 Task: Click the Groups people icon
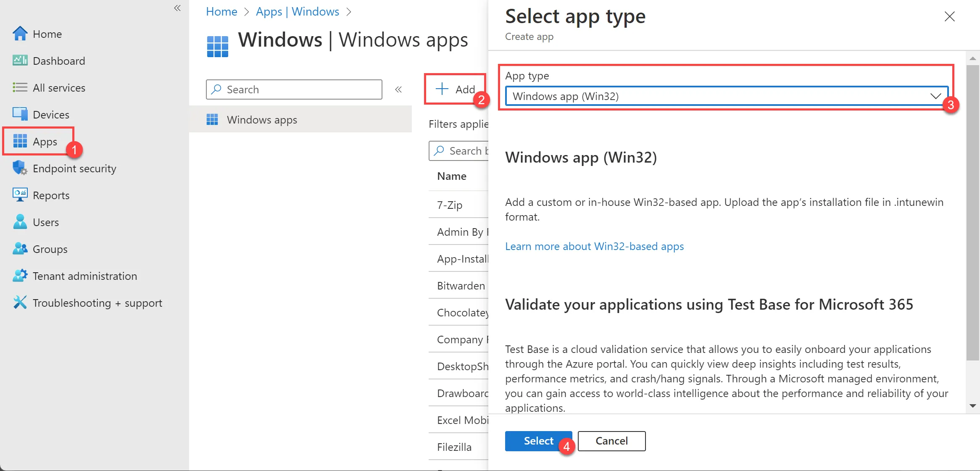20,249
